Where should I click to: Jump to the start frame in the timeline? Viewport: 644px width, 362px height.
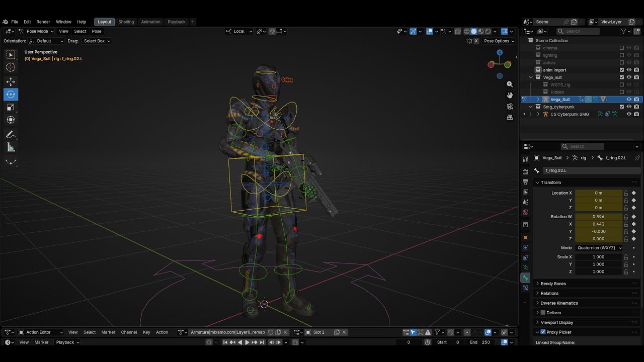tap(225, 342)
